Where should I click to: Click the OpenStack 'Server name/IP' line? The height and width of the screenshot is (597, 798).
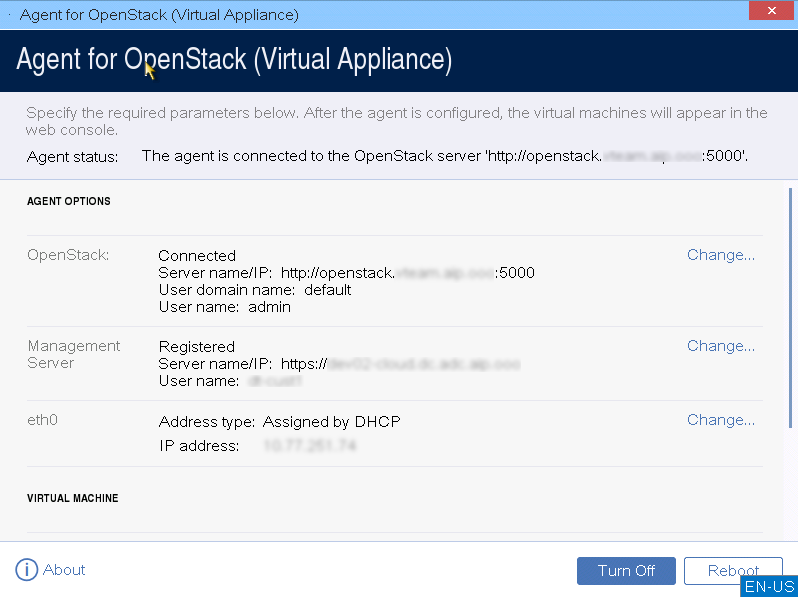click(x=346, y=273)
